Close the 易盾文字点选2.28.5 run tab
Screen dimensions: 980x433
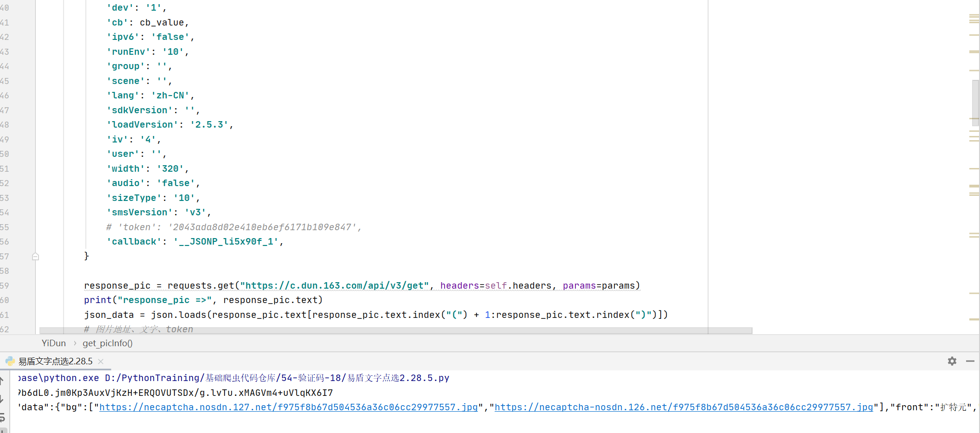point(101,361)
